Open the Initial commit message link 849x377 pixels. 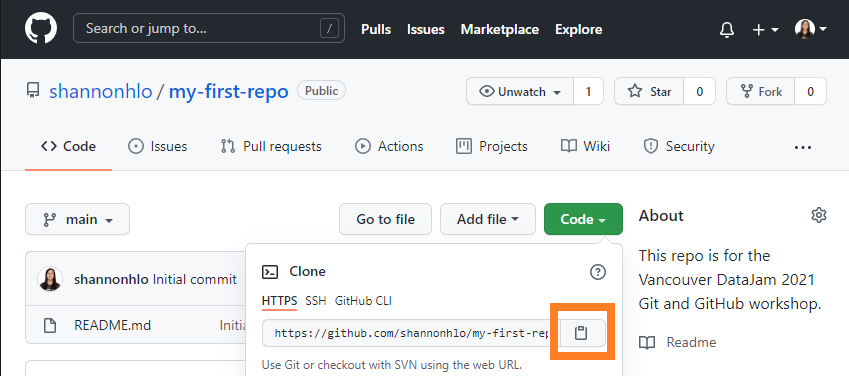[195, 280]
